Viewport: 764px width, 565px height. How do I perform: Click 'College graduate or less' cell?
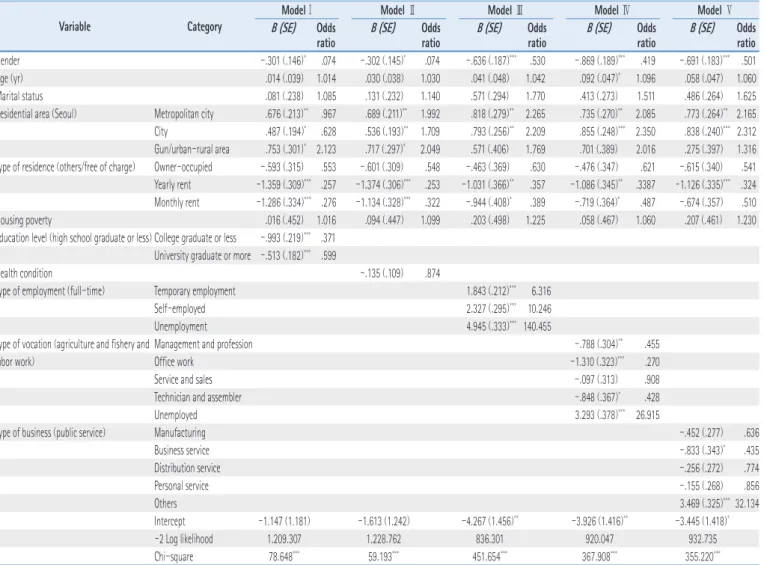point(195,238)
